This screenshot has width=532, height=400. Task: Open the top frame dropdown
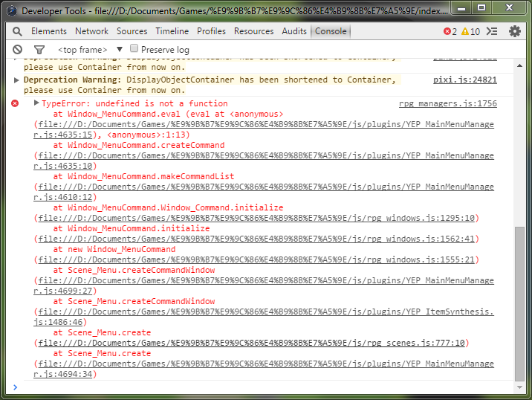(x=90, y=50)
